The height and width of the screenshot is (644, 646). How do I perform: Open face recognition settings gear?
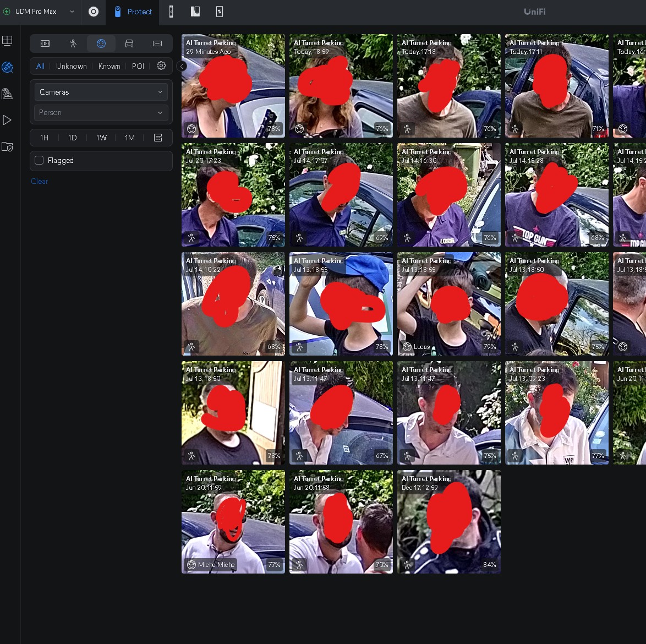tap(161, 66)
